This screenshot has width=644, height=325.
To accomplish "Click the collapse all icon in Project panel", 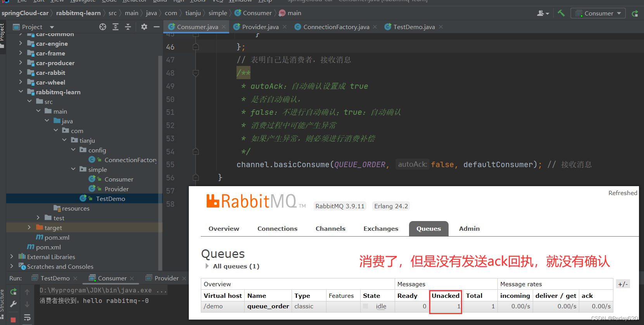I will coord(128,27).
